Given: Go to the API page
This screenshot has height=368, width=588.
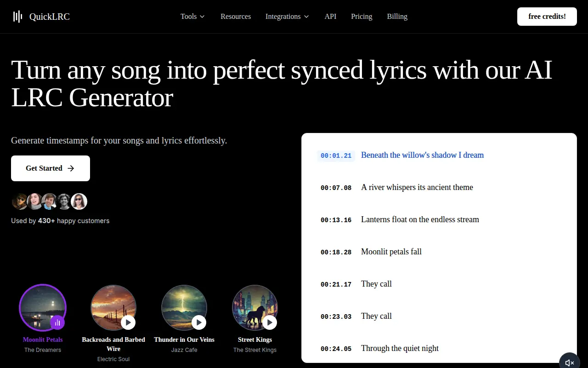Looking at the screenshot, I should (x=330, y=17).
